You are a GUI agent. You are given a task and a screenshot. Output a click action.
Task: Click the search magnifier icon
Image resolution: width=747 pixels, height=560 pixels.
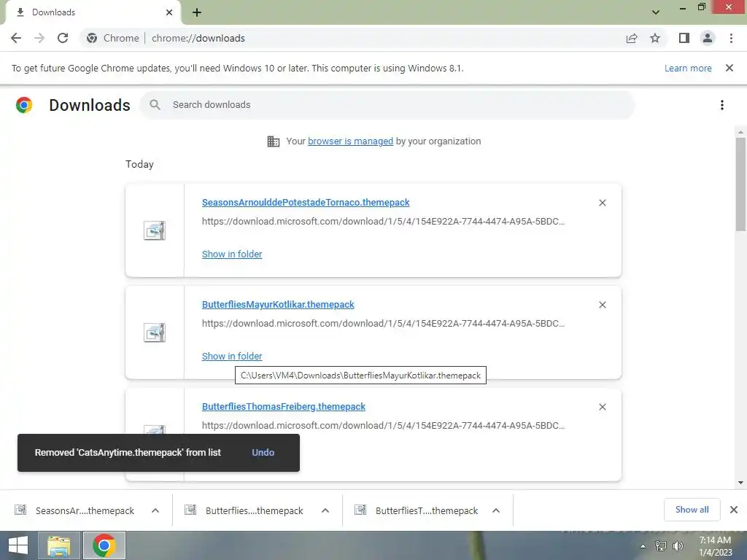155,105
